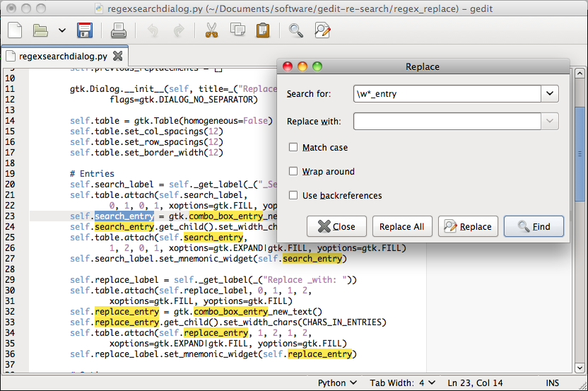This screenshot has height=391, width=588.
Task: Click 'Replace _with: ' string on line 29
Action: click(x=305, y=280)
